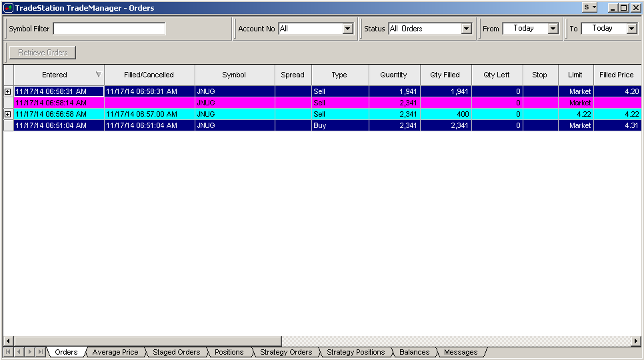Click the 11/17/14 06:57:00 AM filled cell
The image size is (644, 360).
click(150, 114)
